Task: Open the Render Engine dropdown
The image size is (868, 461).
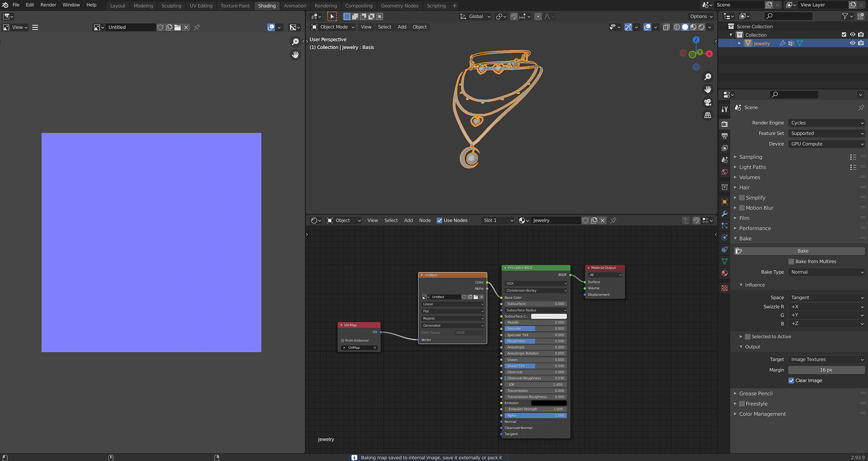Action: point(826,123)
